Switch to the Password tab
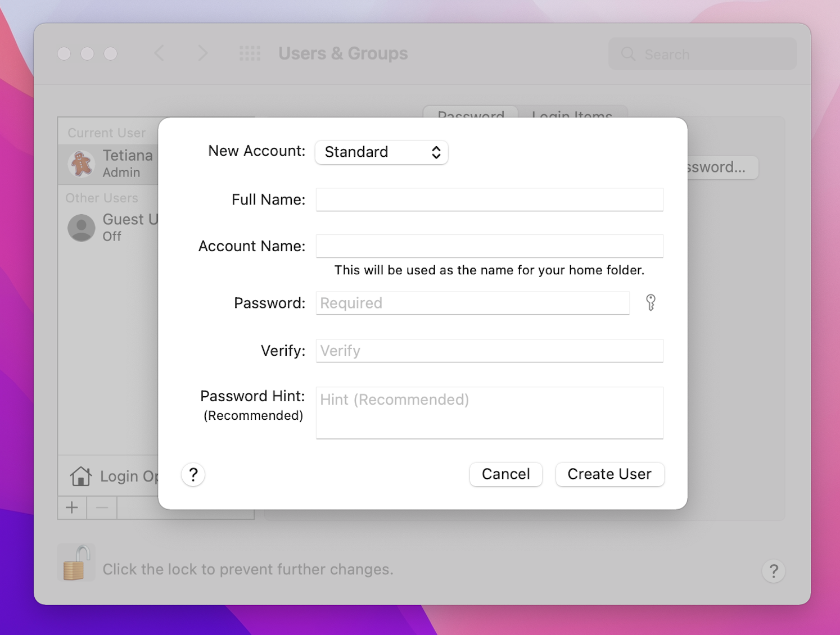Viewport: 840px width, 635px height. (470, 116)
